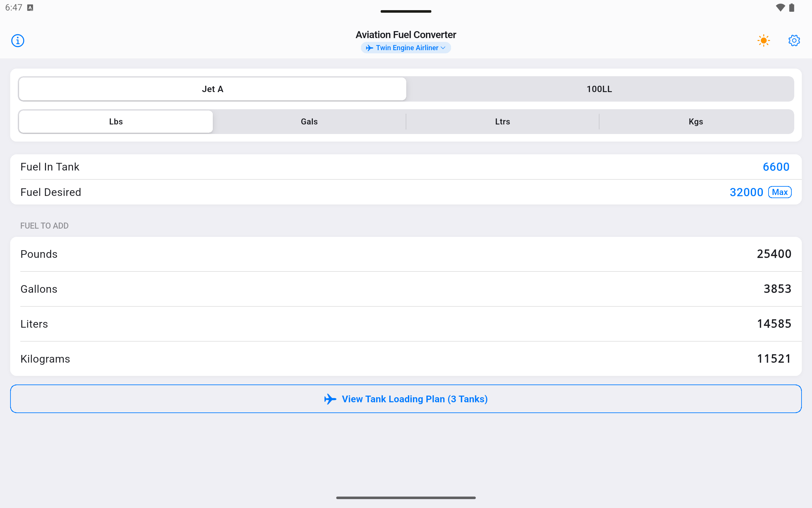Viewport: 812px width, 508px height.
Task: Tap the airplane icon in aircraft selector
Action: point(370,48)
